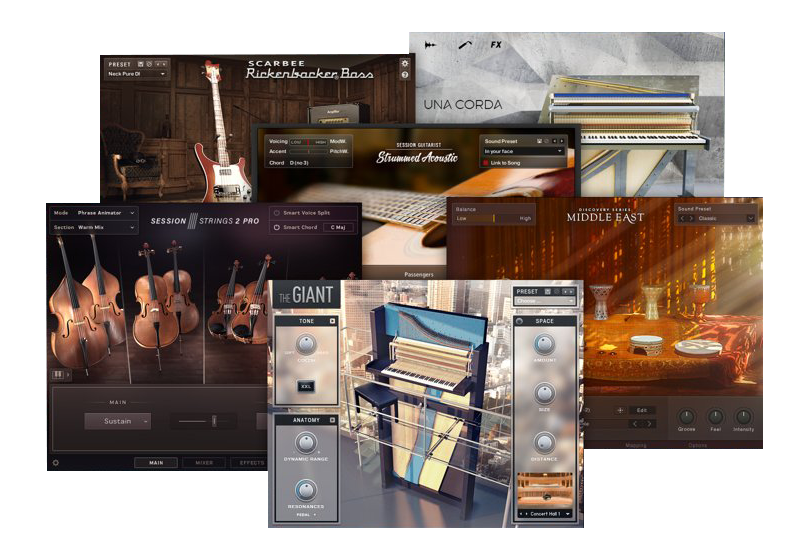The width and height of the screenshot is (810, 560).
Task: Click Rickenbacker Bass preset reset icon
Action: pyautogui.click(x=149, y=64)
